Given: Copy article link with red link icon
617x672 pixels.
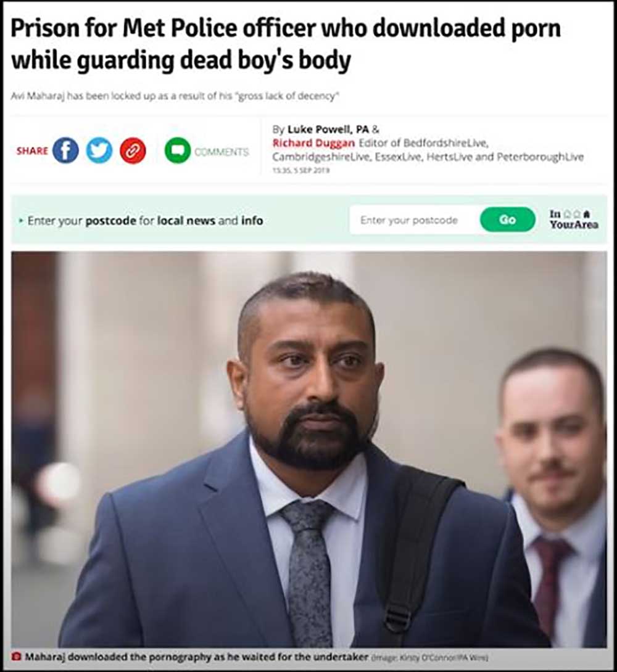Looking at the screenshot, I should point(133,150).
